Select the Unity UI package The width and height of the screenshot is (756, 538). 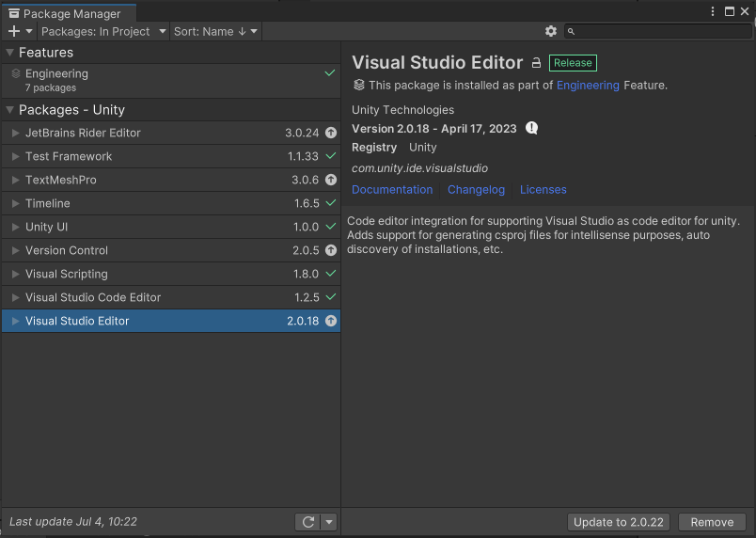(171, 227)
